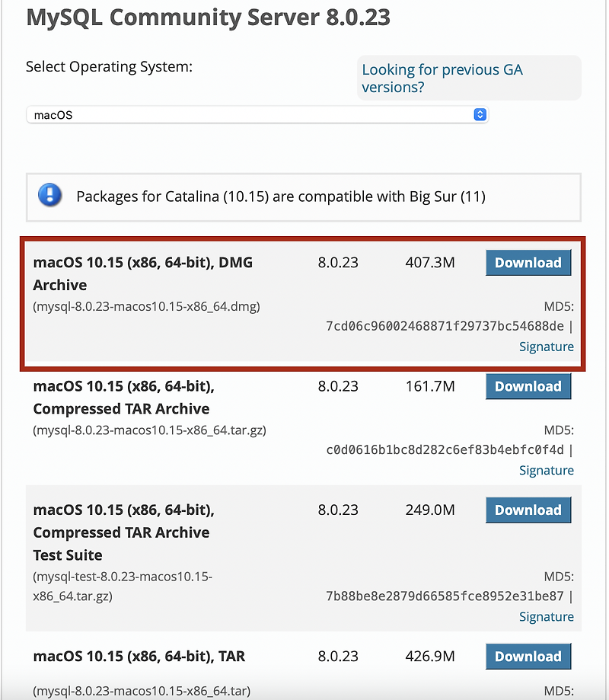Click MD5 hash 7cd06c96002468871f29737bc54688de
Viewport: 609px width, 700px height.
click(x=445, y=326)
